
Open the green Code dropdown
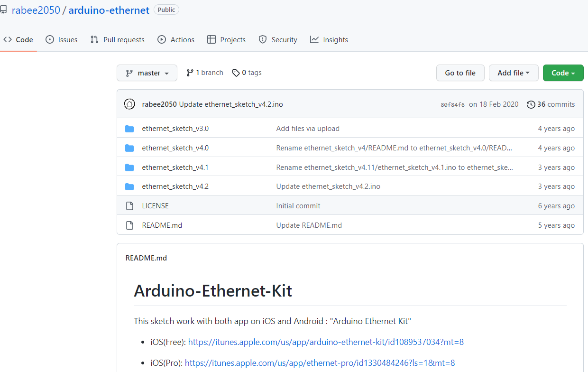563,73
